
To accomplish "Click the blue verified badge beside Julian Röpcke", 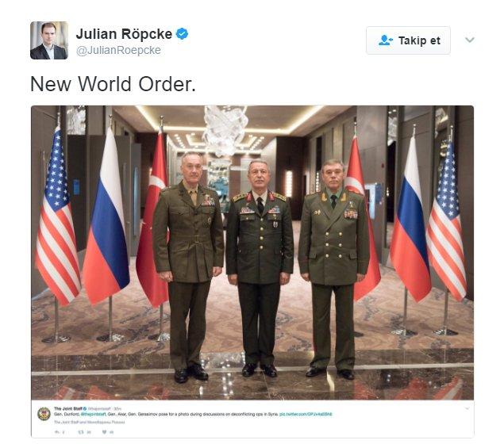I will point(183,34).
